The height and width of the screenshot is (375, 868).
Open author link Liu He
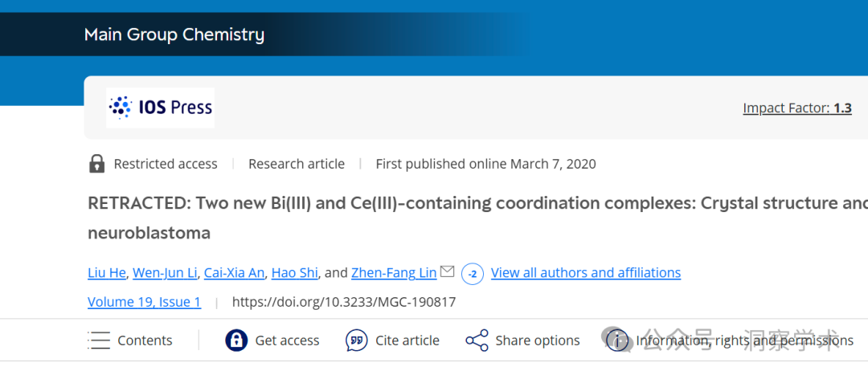(x=108, y=273)
